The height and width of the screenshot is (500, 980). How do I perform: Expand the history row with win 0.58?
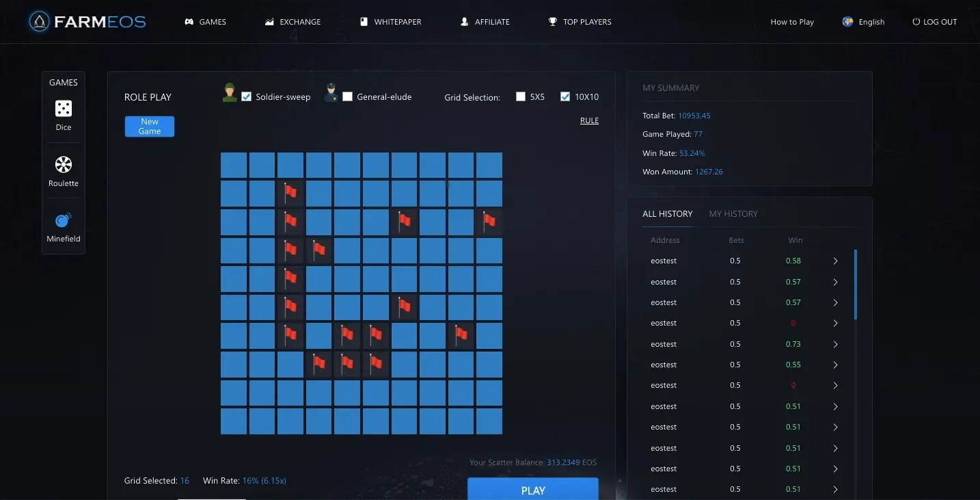[x=835, y=261]
